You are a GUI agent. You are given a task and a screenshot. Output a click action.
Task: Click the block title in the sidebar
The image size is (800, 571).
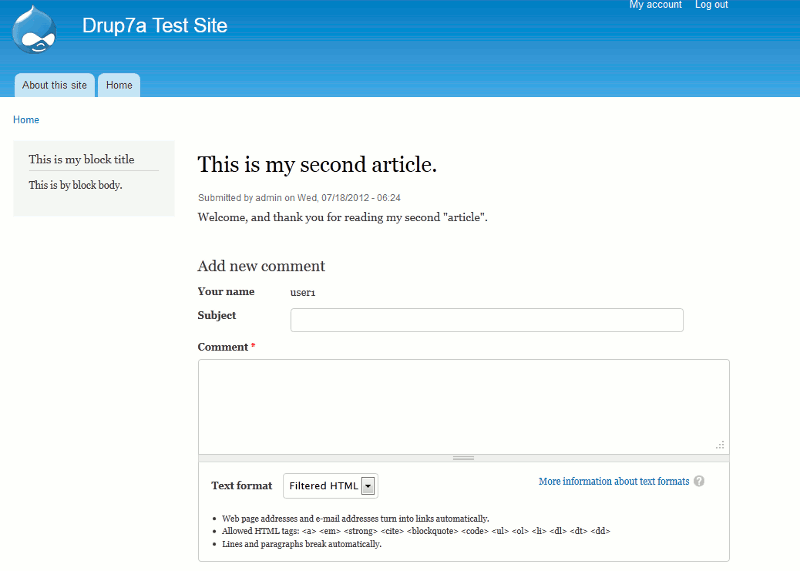point(81,159)
